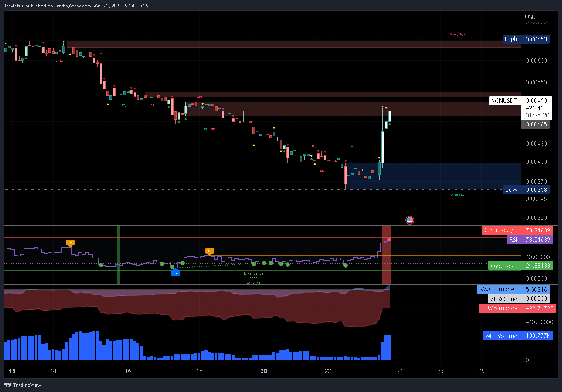This screenshot has height=392, width=562.
Task: Click the 01:35:20 countdown timer
Action: [x=537, y=115]
